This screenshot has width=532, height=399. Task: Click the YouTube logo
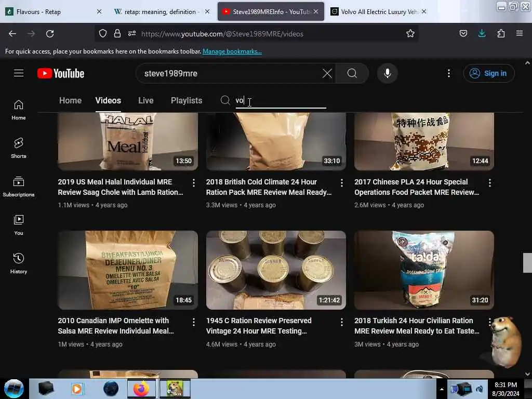click(61, 73)
